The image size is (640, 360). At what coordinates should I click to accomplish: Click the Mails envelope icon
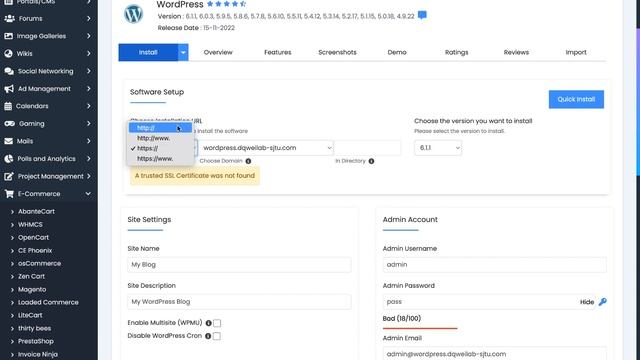pos(8,141)
